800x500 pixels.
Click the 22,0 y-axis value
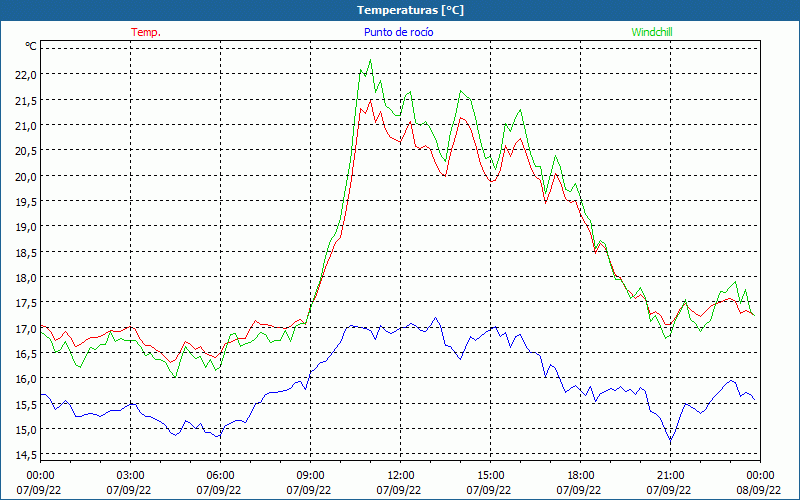tap(27, 75)
